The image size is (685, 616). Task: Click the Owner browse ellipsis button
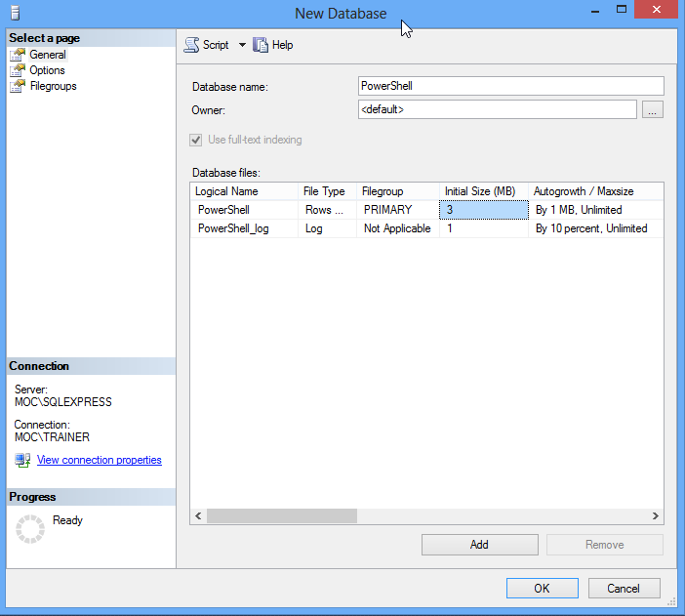click(653, 110)
